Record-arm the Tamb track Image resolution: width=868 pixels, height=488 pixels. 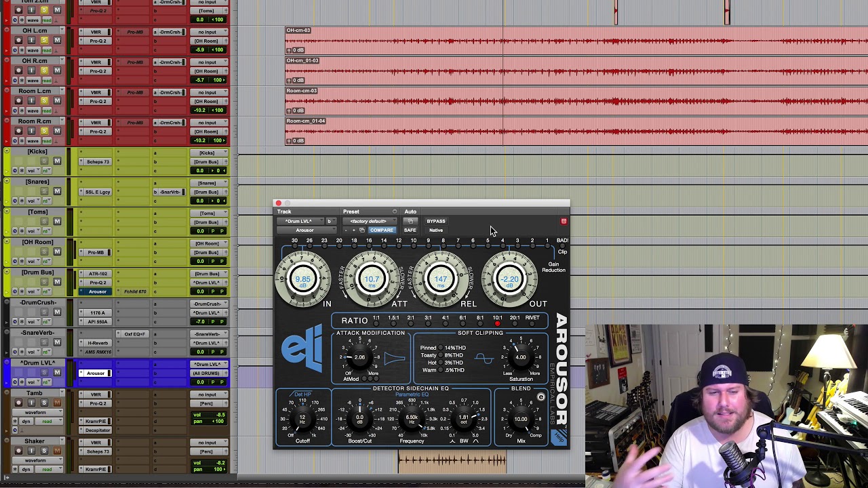click(x=19, y=403)
